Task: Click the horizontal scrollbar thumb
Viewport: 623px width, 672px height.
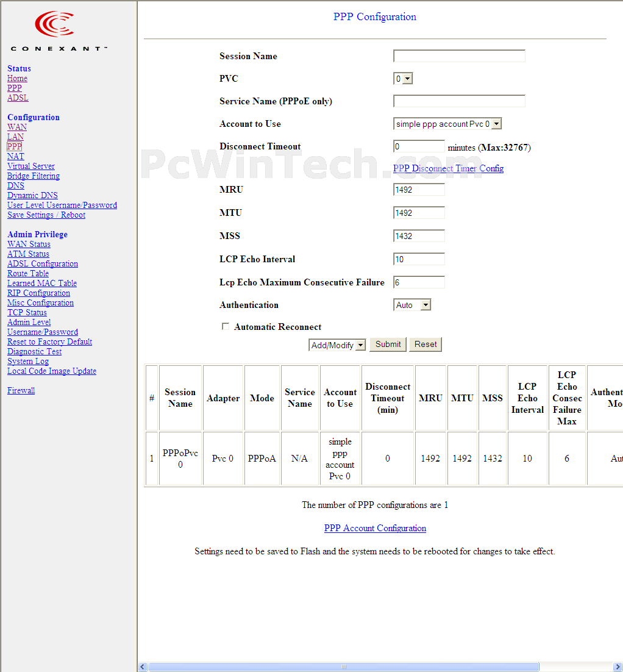Action: [343, 667]
